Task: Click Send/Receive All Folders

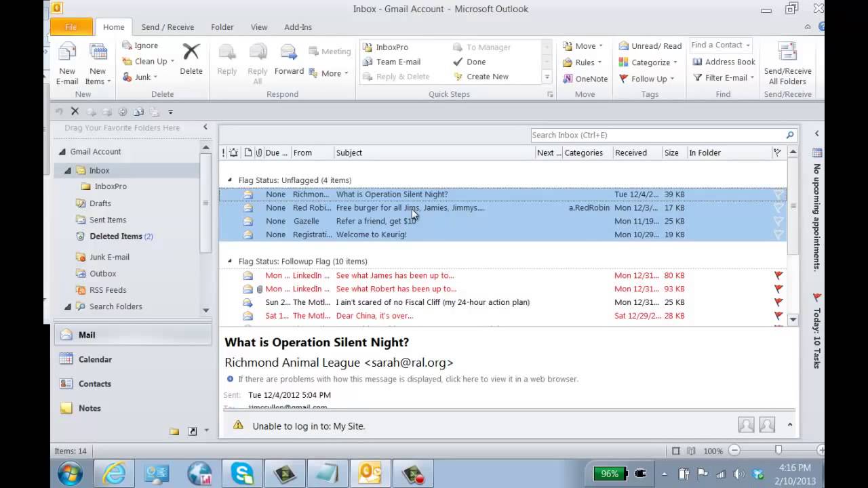Action: (x=787, y=64)
